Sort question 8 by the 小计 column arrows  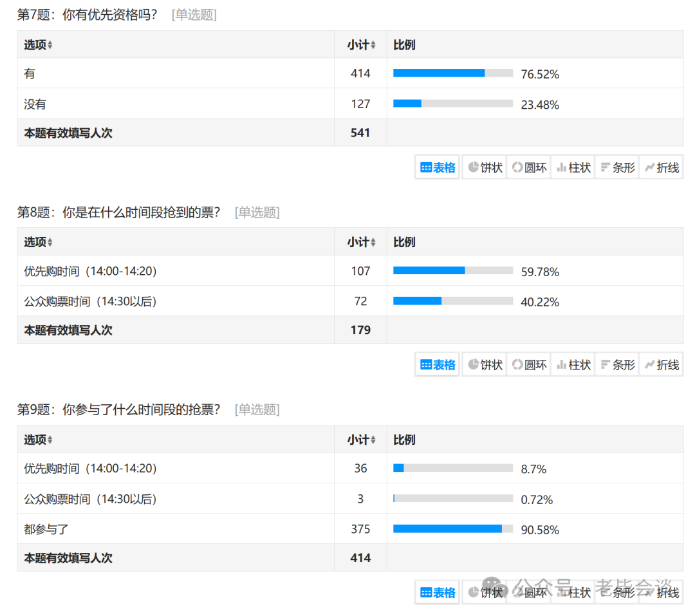(373, 242)
